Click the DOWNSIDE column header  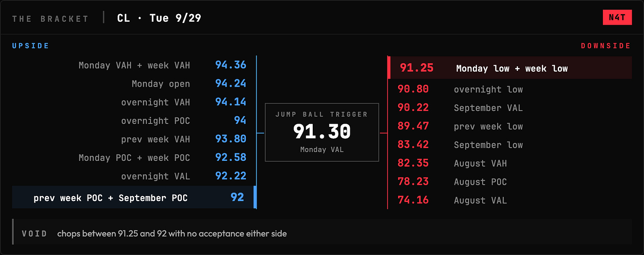click(606, 46)
